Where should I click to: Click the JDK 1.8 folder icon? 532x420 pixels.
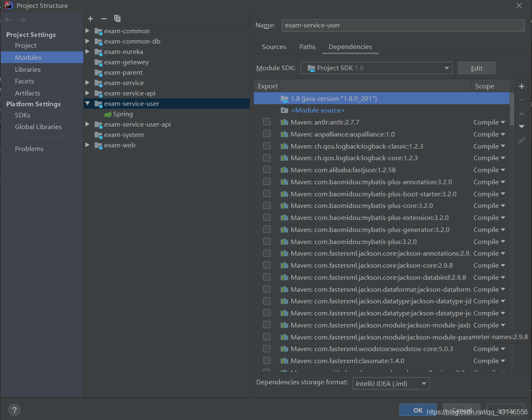click(284, 99)
